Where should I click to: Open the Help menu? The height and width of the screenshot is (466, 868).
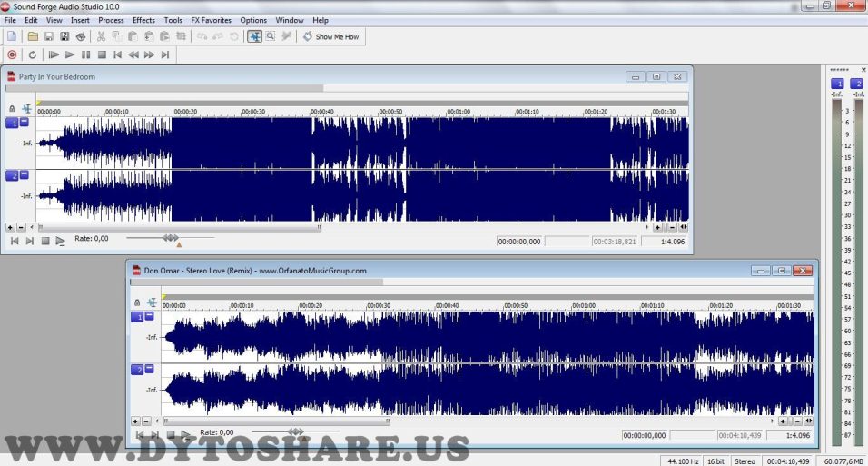tap(320, 20)
